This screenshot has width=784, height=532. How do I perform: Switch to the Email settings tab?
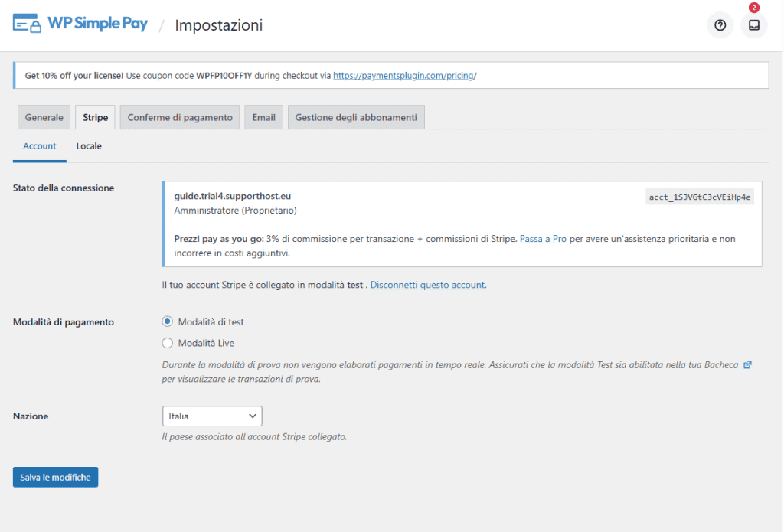tap(263, 116)
